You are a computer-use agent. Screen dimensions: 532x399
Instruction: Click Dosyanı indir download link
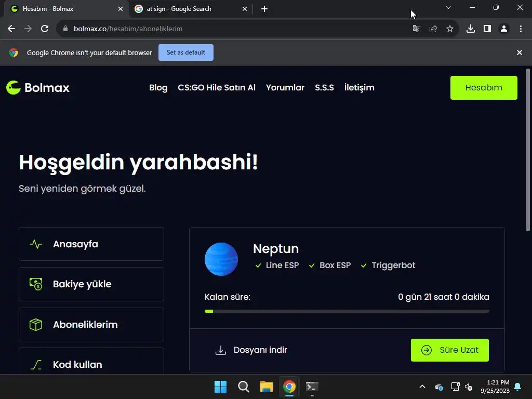pyautogui.click(x=251, y=350)
